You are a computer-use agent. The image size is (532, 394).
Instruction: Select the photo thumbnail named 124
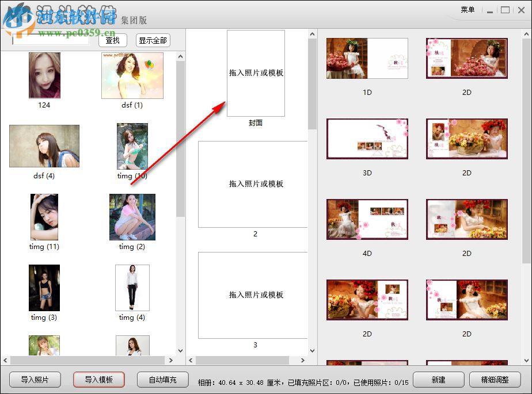(x=44, y=75)
